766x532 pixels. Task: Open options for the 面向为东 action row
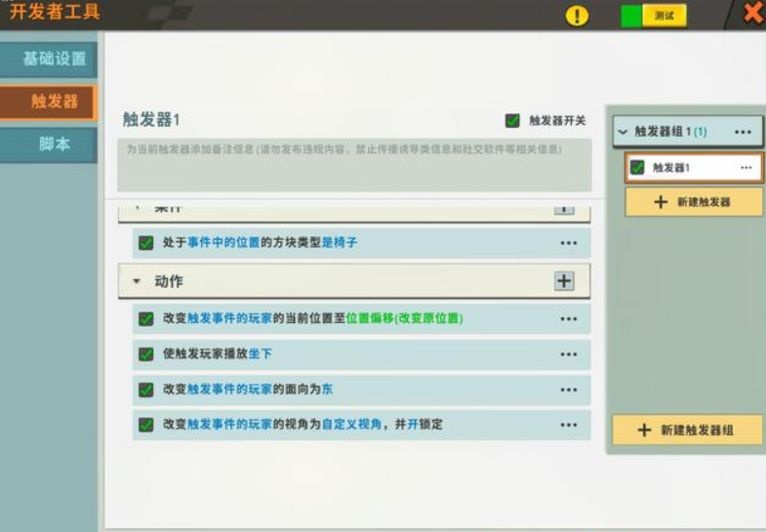pyautogui.click(x=568, y=389)
